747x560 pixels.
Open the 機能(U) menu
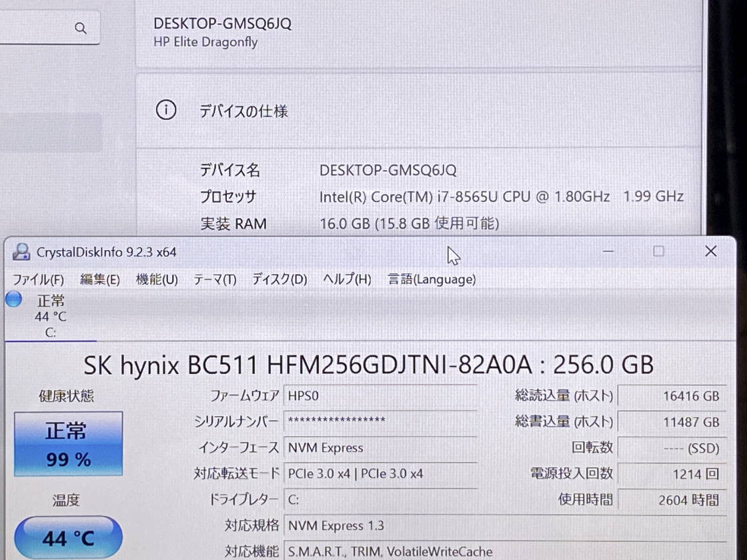coord(157,279)
